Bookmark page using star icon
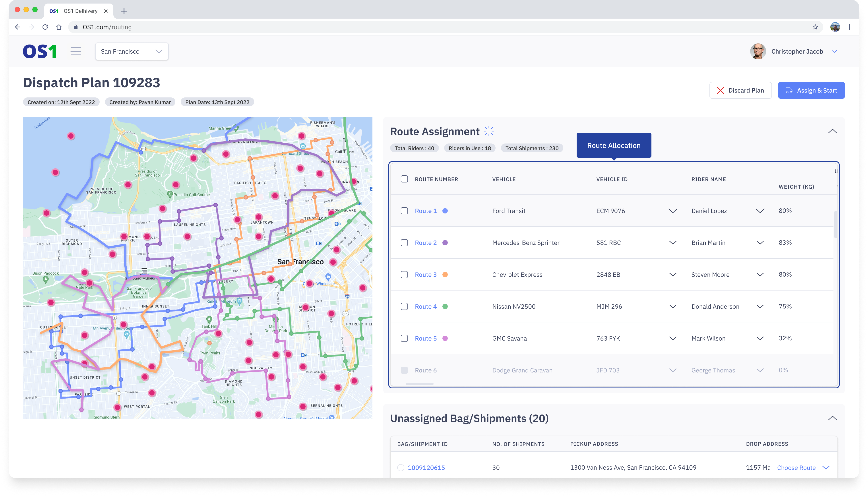This screenshot has width=868, height=496. click(x=815, y=27)
